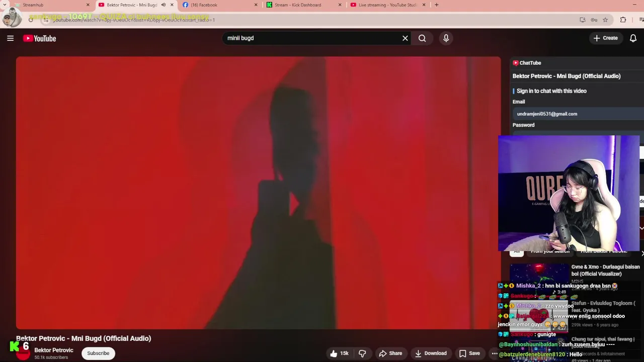Click the ChatTube logo icon
This screenshot has width=644, height=362.
516,63
